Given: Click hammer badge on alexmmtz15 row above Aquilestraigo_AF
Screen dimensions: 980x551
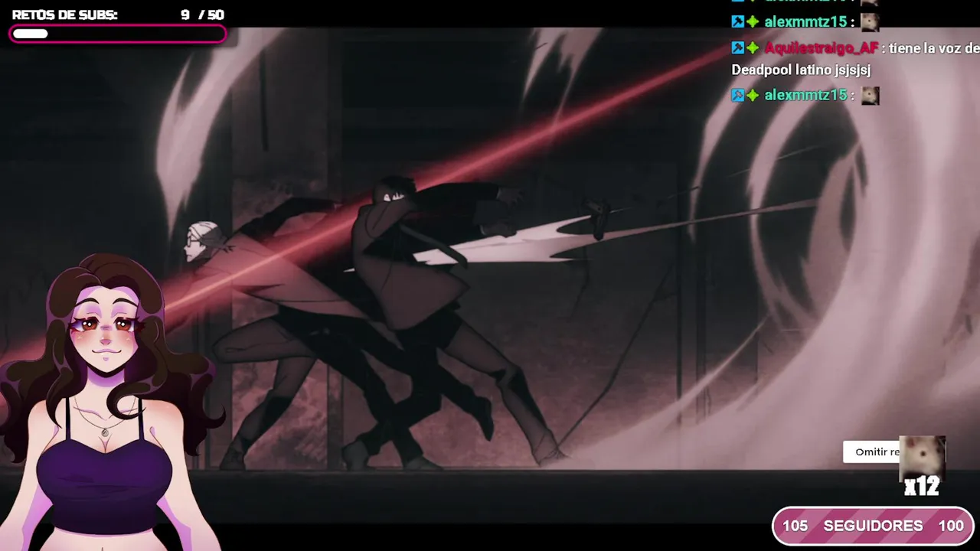Looking at the screenshot, I should coord(738,22).
